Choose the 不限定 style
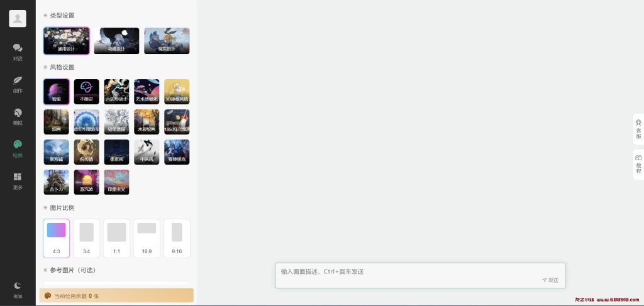Viewport: 644px width, 306px height. tap(87, 92)
